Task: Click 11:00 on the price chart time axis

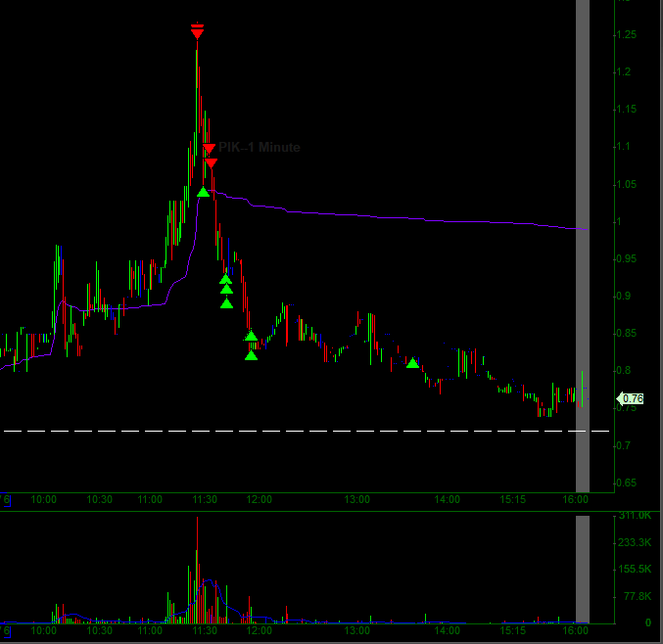Action: coord(150,499)
